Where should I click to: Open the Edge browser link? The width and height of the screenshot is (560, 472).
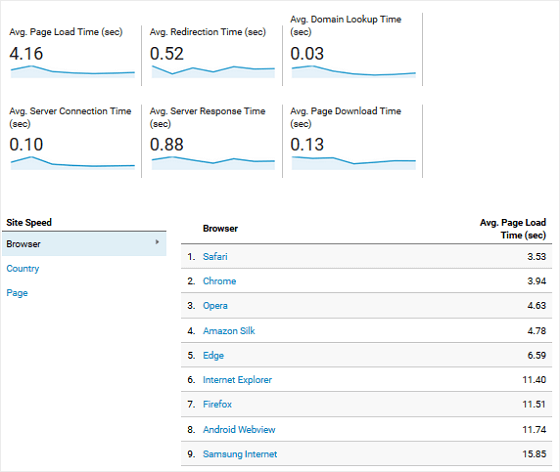[x=213, y=356]
